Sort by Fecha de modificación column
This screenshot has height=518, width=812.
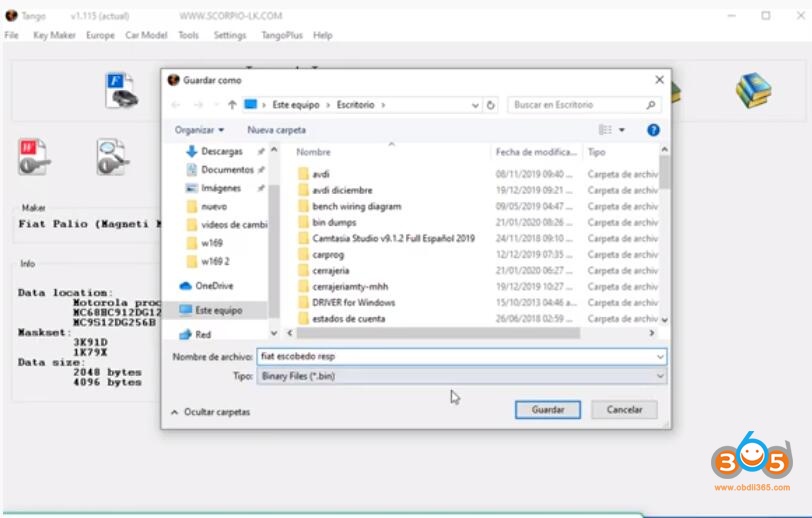click(535, 152)
